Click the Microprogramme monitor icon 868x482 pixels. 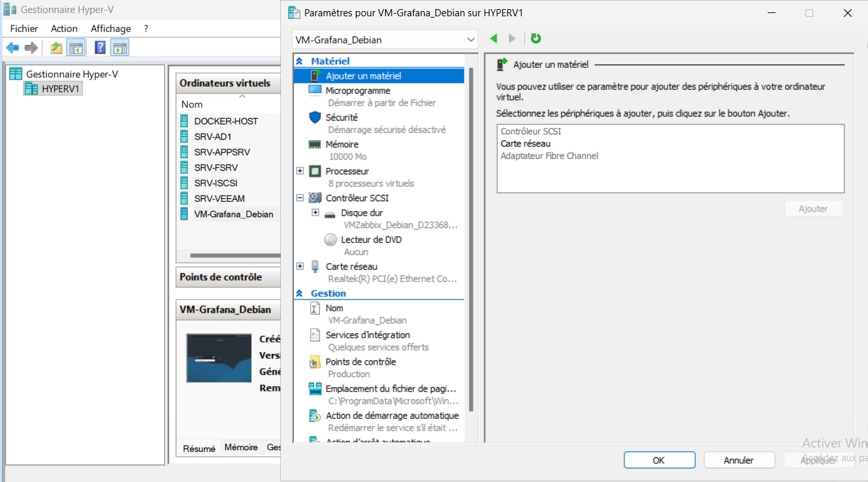point(315,91)
